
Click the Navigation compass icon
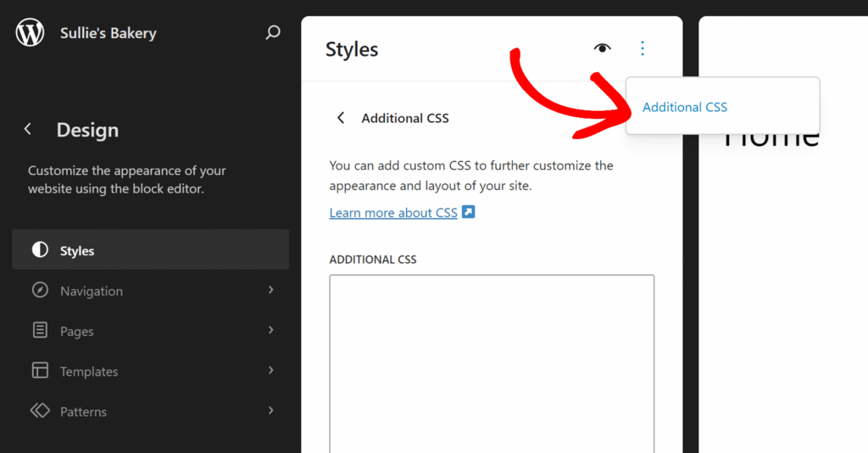click(40, 289)
